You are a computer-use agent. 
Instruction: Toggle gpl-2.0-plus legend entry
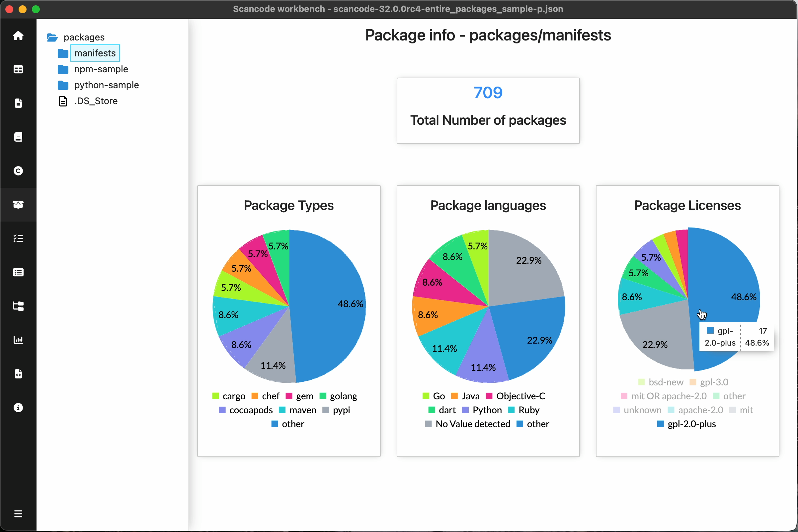[x=686, y=424]
